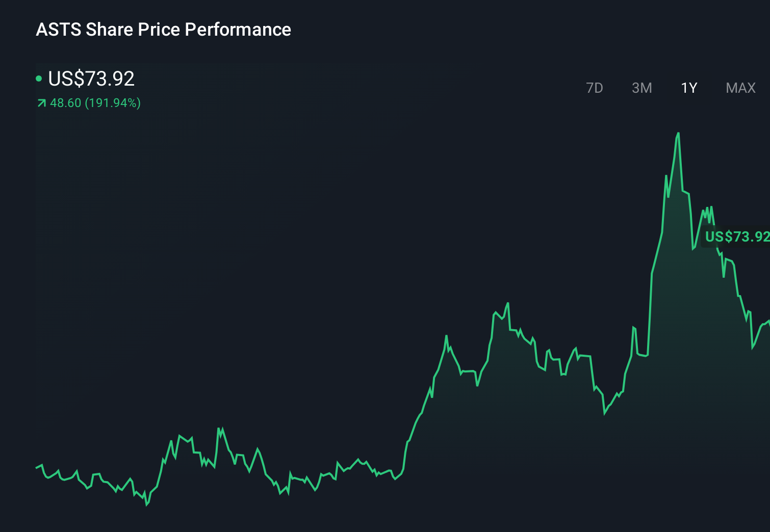Switch to the 7D time range

click(595, 88)
